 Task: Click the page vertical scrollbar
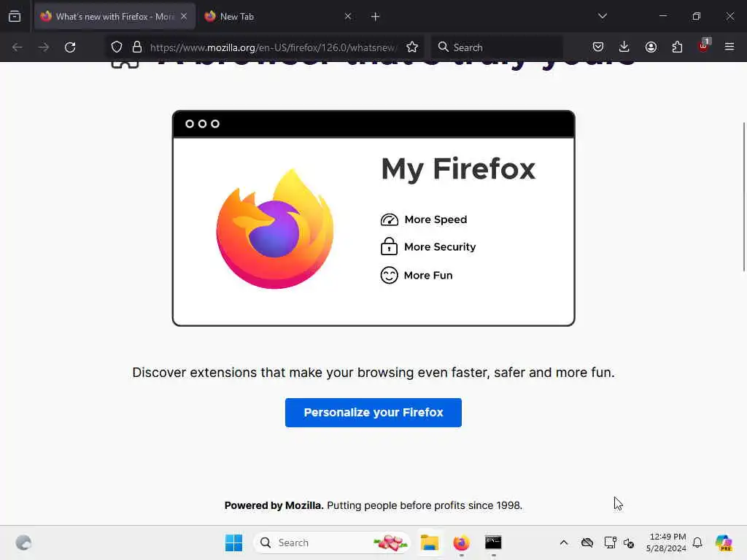pyautogui.click(x=743, y=197)
